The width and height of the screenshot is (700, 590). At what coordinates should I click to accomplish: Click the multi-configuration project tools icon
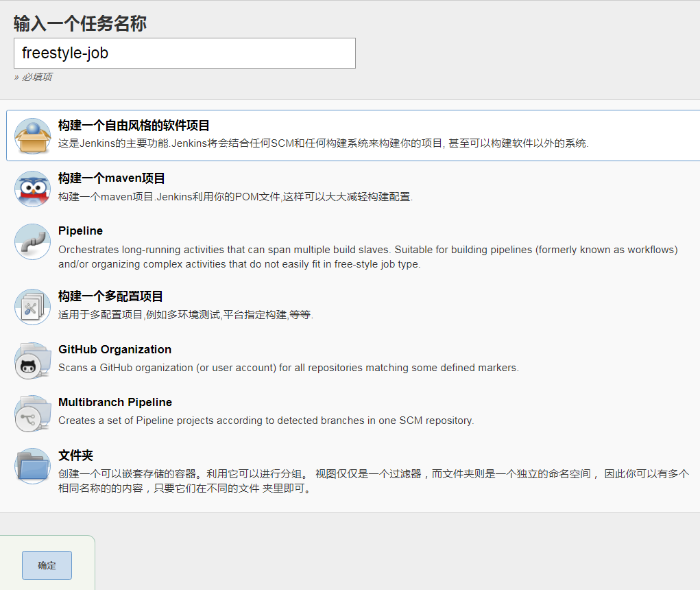33,307
